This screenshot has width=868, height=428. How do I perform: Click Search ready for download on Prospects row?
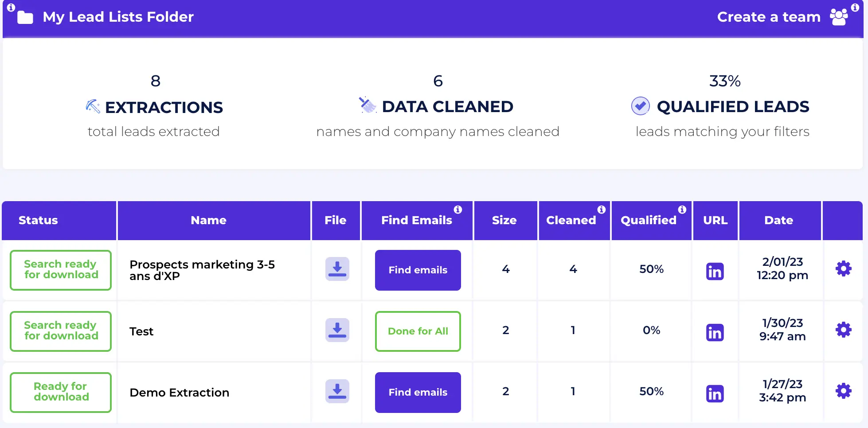pyautogui.click(x=61, y=270)
